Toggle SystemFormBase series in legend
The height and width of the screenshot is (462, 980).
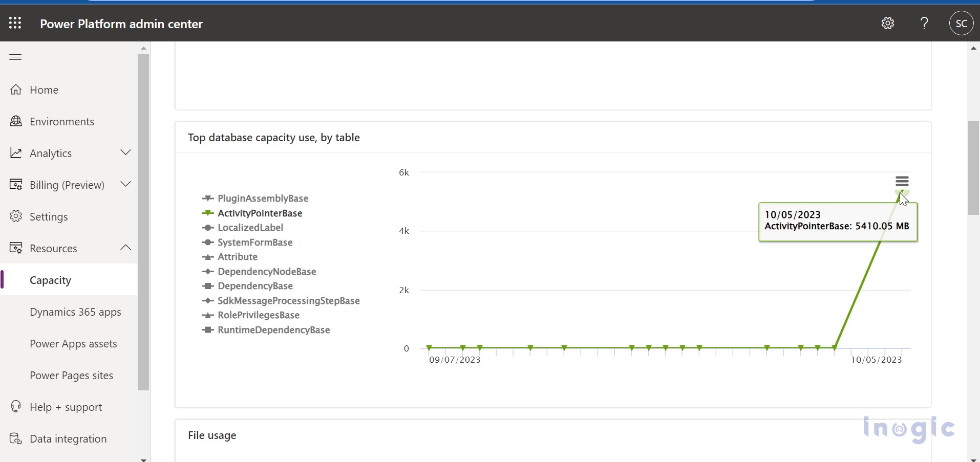pos(247,243)
